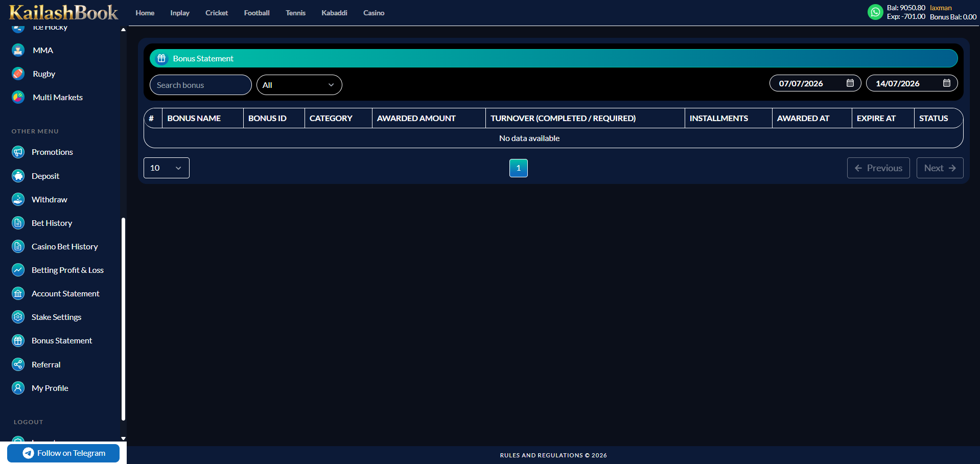Click Follow on Telegram button
980x464 pixels.
63,453
